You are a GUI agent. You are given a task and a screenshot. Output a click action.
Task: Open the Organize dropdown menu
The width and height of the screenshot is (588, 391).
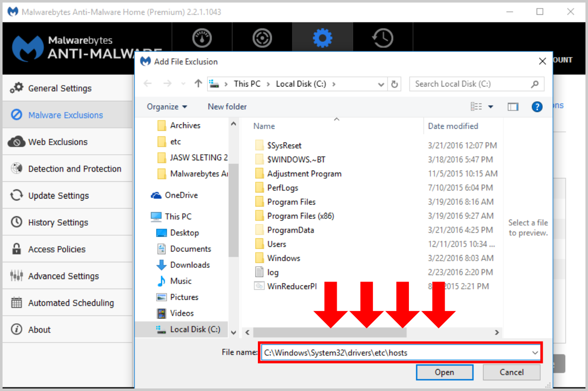click(167, 106)
